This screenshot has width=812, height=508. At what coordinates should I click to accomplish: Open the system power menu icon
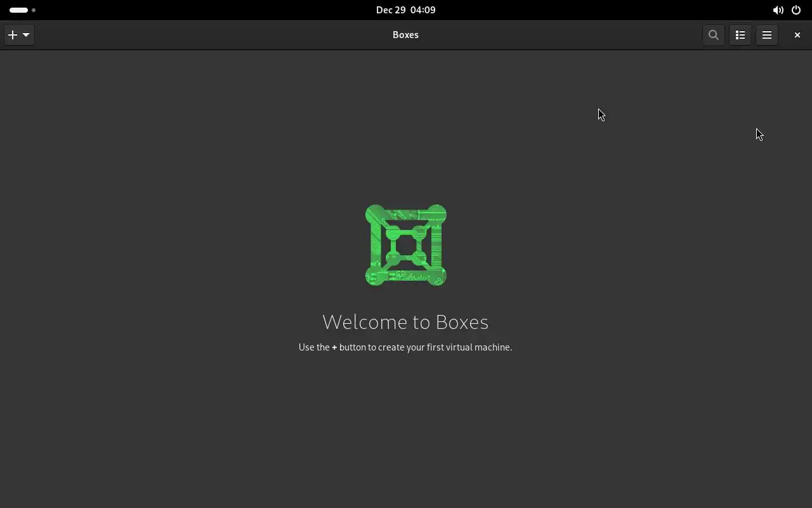pyautogui.click(x=796, y=10)
